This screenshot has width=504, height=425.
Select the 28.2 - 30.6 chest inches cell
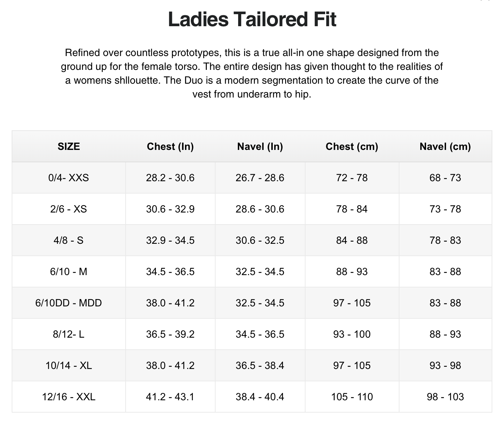pyautogui.click(x=170, y=178)
